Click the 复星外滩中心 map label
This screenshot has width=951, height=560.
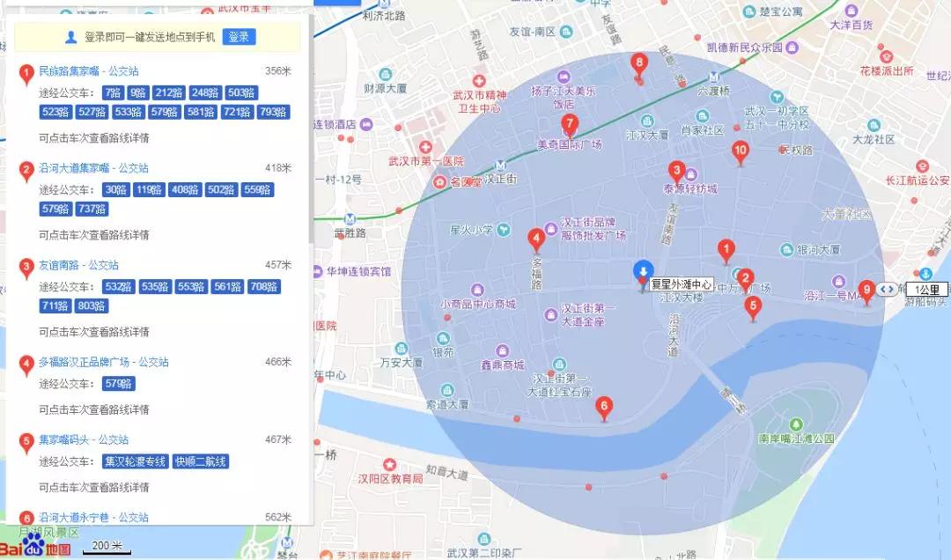coord(681,284)
